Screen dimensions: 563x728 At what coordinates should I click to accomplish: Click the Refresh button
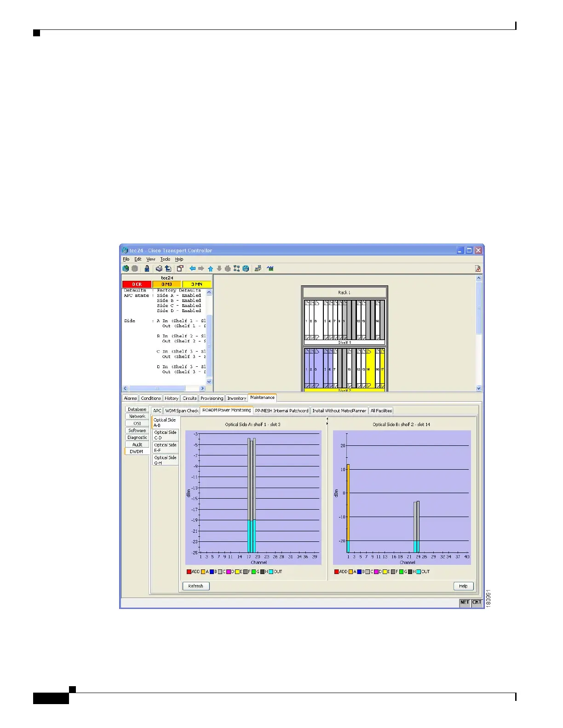pyautogui.click(x=196, y=586)
